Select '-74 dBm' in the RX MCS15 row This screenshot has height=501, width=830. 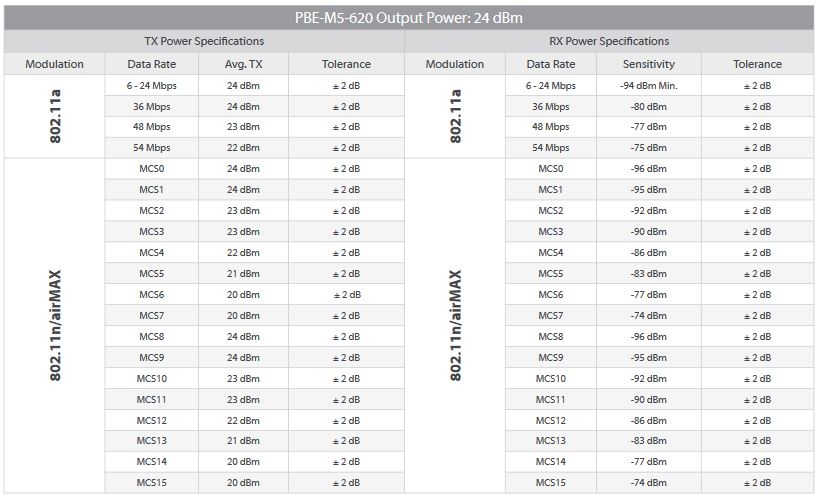[x=648, y=483]
